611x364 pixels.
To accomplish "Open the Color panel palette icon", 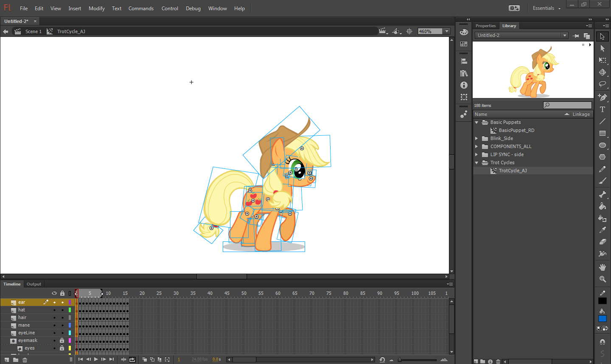I will (464, 32).
